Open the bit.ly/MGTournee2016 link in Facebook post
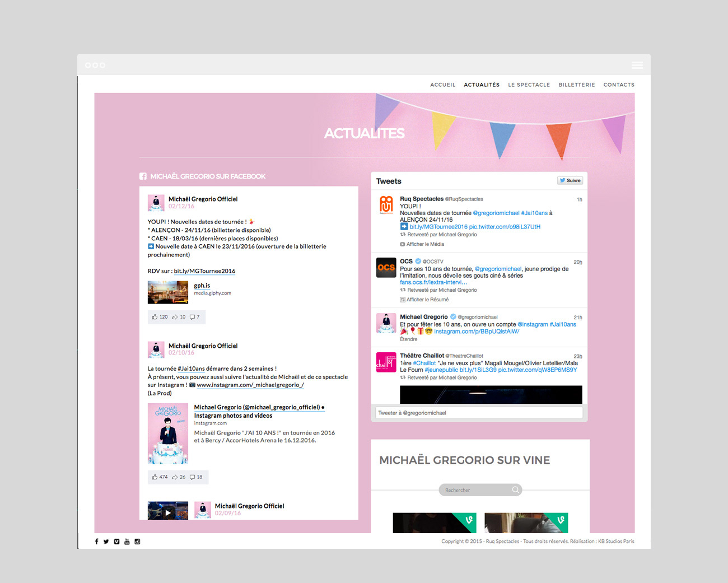Viewport: 728px width, 583px height. pyautogui.click(x=204, y=271)
